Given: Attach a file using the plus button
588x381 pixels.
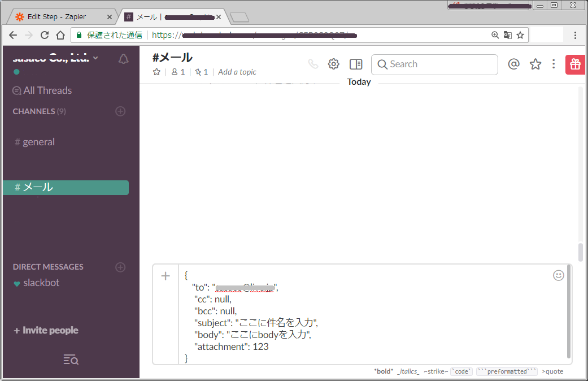Looking at the screenshot, I should [165, 275].
